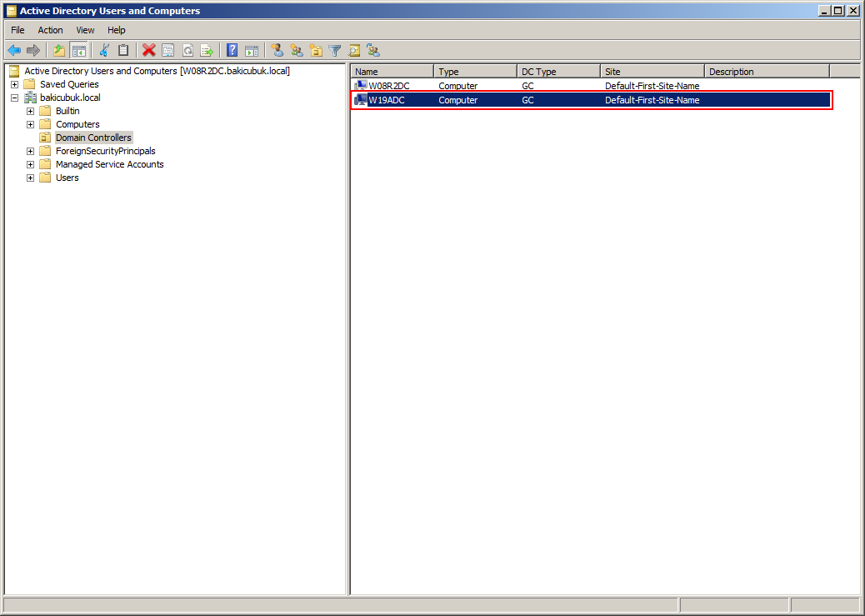Image resolution: width=865 pixels, height=616 pixels.
Task: Click the Saved Queries folder icon
Action: [x=30, y=84]
